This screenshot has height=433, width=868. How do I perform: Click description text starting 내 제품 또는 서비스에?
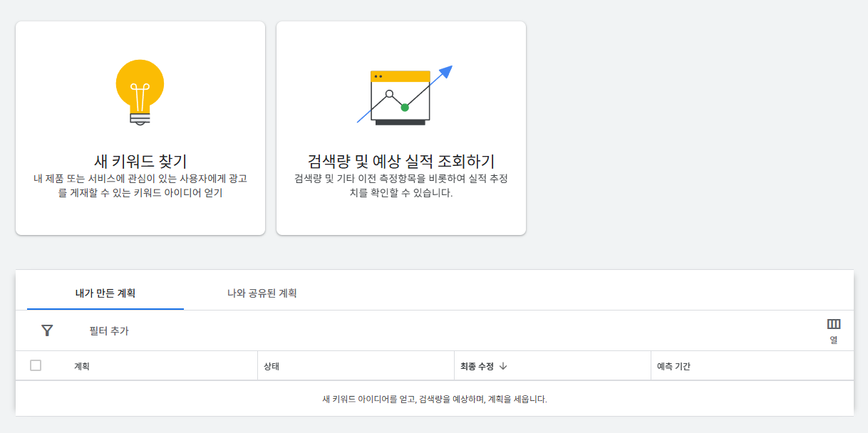pos(140,185)
